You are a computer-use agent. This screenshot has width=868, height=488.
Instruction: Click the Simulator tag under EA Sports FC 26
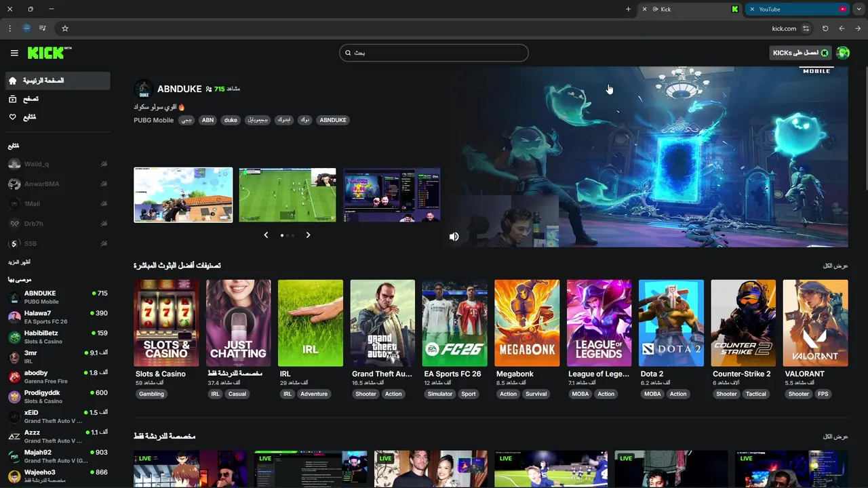point(440,394)
